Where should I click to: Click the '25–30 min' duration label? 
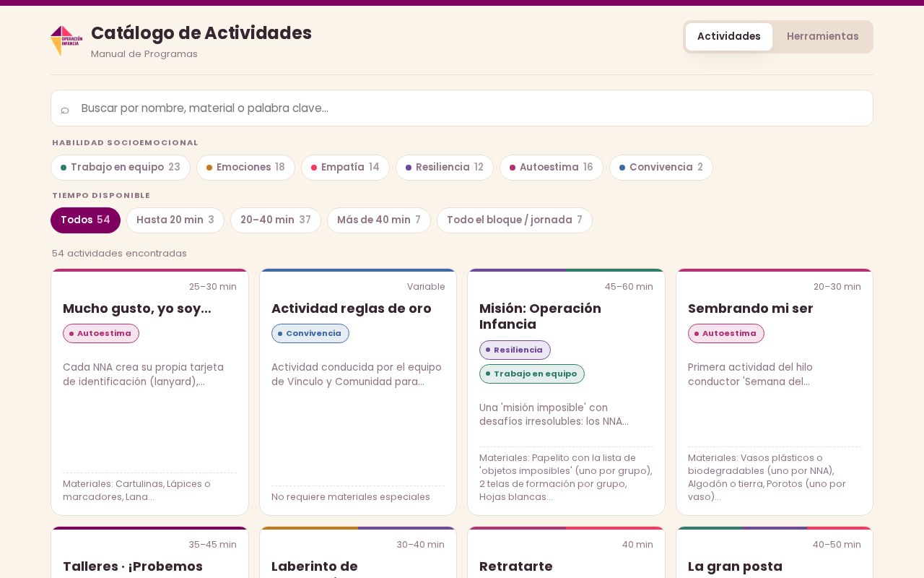click(213, 287)
